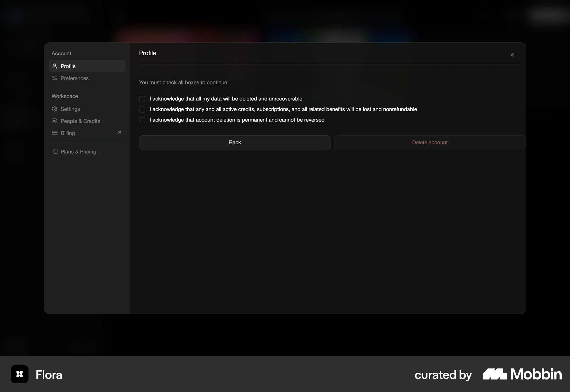Close the Profile settings dialog
This screenshot has height=392, width=570.
click(x=512, y=55)
